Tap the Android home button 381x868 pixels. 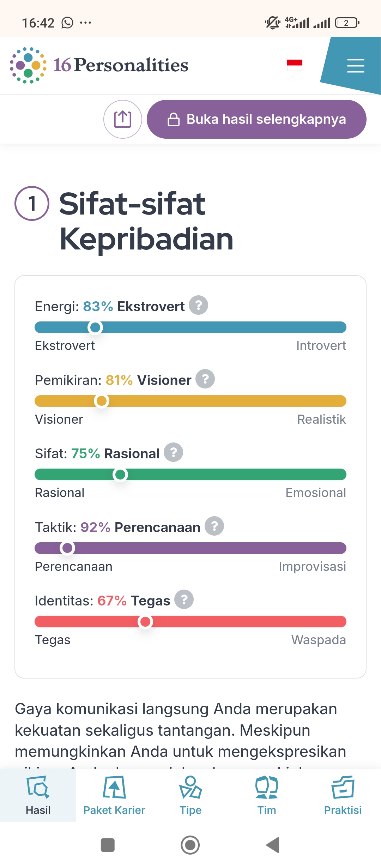tap(190, 845)
